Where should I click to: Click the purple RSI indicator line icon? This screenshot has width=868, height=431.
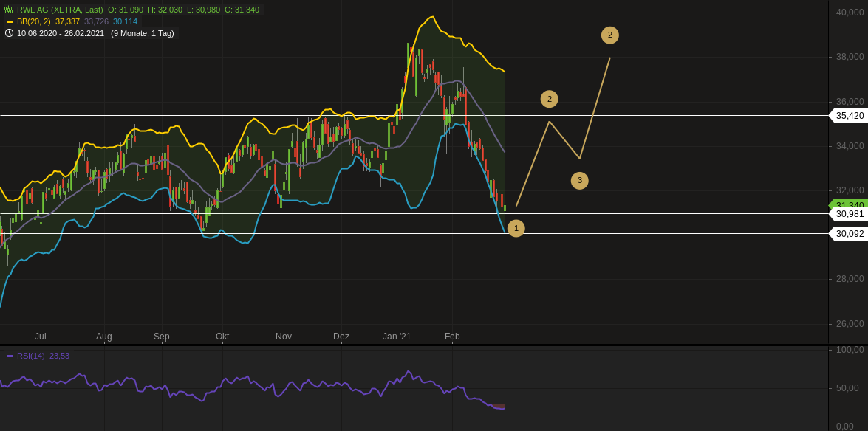tap(11, 355)
